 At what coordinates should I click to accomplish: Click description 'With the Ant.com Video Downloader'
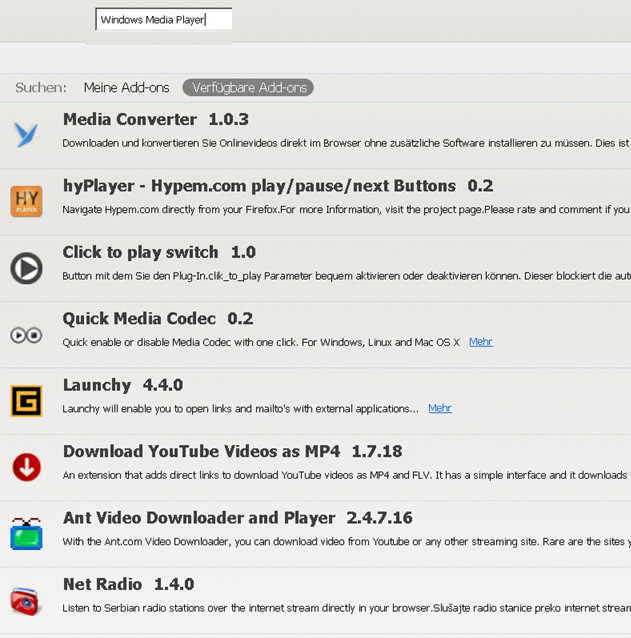[x=346, y=542]
